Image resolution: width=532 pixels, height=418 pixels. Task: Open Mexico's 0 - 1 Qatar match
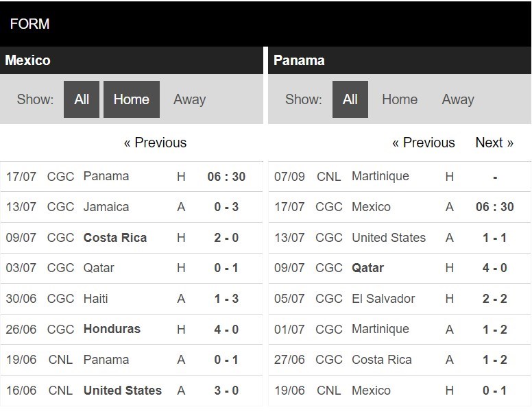[x=132, y=268]
